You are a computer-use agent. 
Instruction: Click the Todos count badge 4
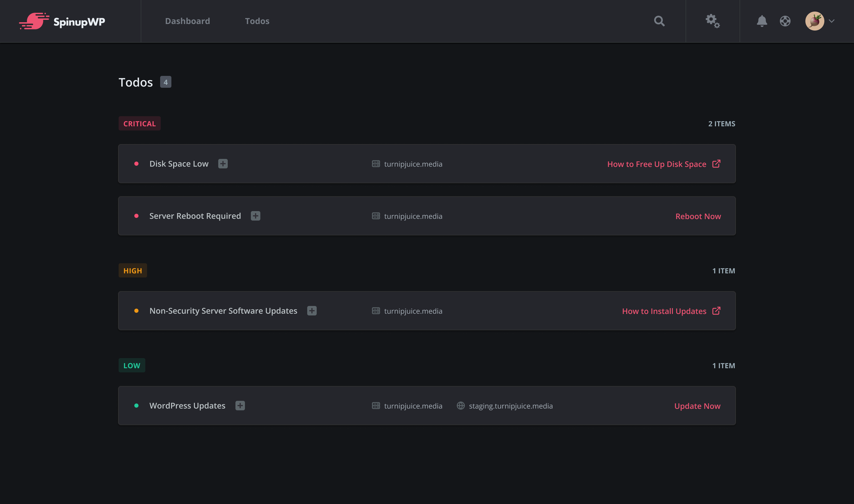click(166, 82)
